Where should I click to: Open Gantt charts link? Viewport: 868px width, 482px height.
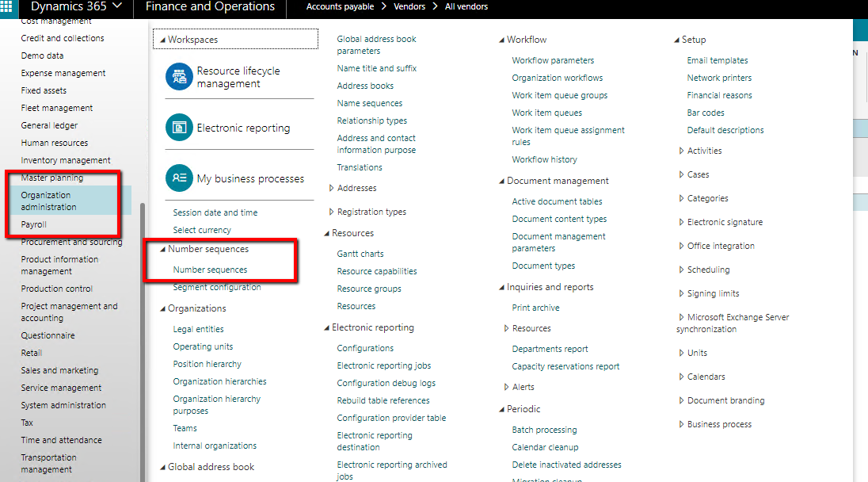tap(360, 254)
